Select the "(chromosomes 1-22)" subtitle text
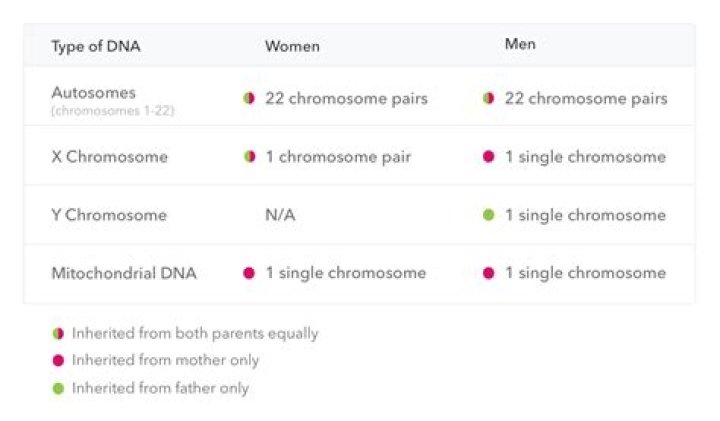This screenshot has height=421, width=720. tap(113, 110)
